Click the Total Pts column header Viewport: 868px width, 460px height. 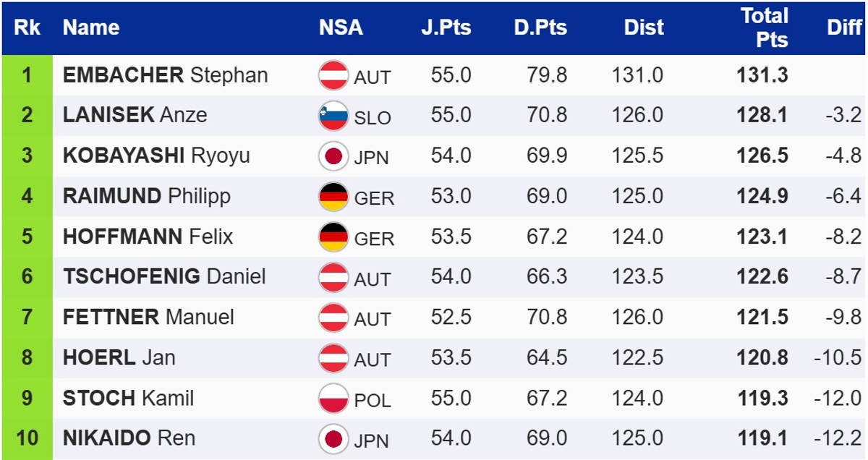point(765,28)
